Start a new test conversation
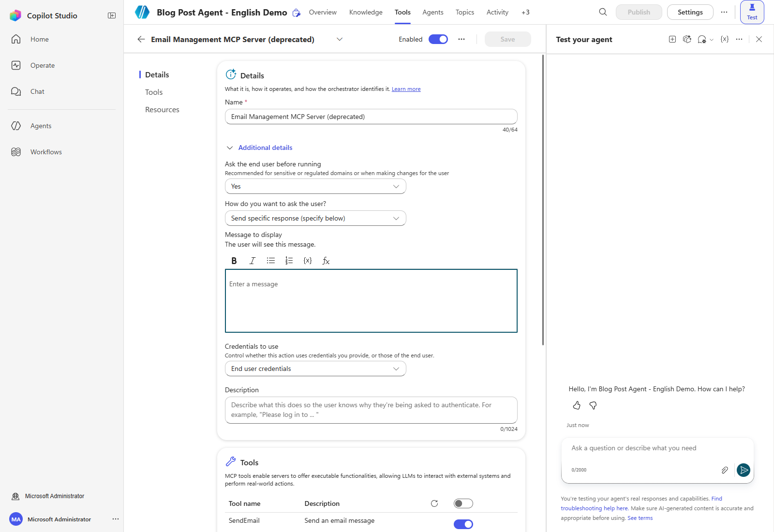Image resolution: width=774 pixels, height=532 pixels. point(672,39)
